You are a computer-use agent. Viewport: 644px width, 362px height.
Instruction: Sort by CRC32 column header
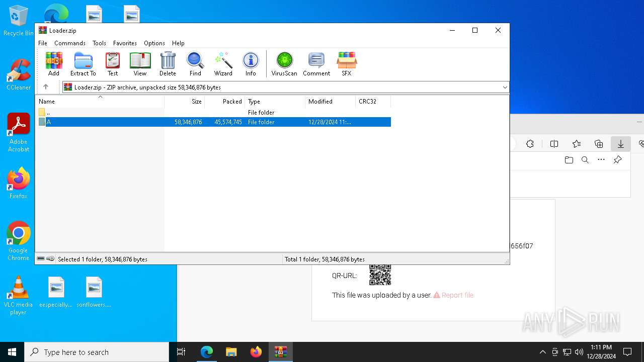373,102
